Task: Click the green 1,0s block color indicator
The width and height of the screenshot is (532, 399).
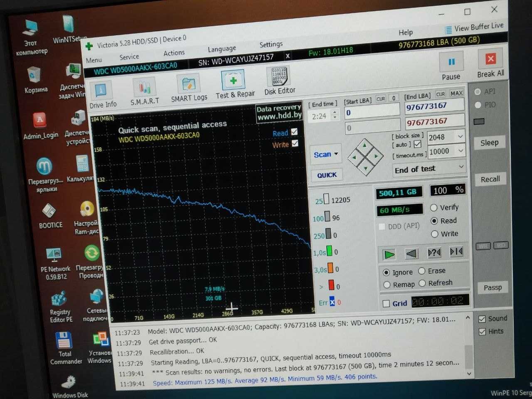Action: tap(330, 251)
